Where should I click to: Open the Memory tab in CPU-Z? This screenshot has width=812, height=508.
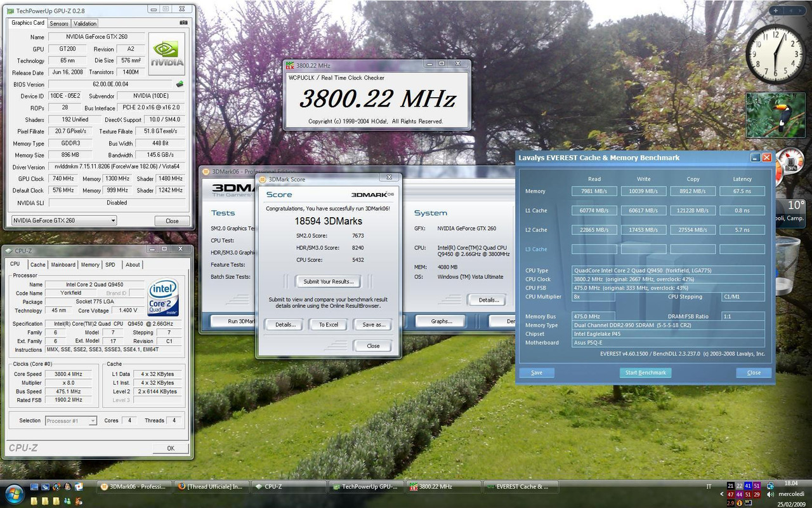[x=90, y=265]
